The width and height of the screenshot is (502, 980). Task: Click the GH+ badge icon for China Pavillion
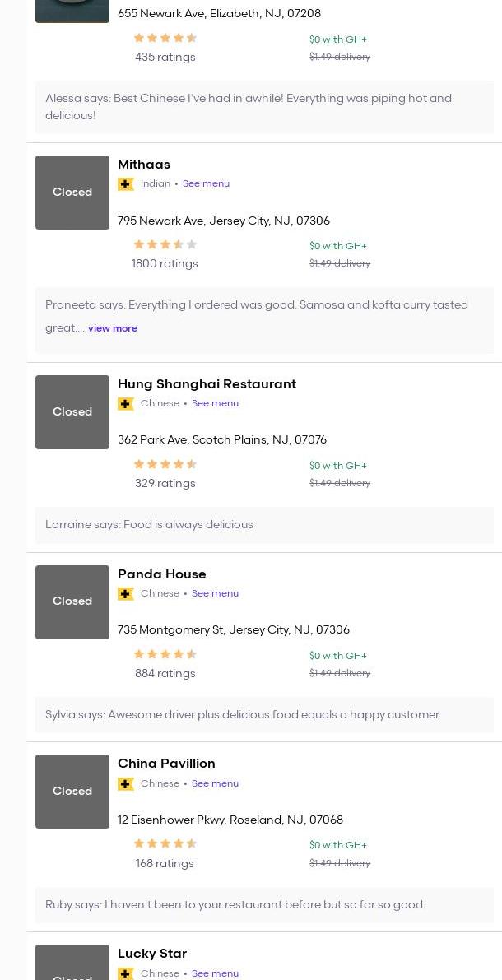[x=126, y=784]
